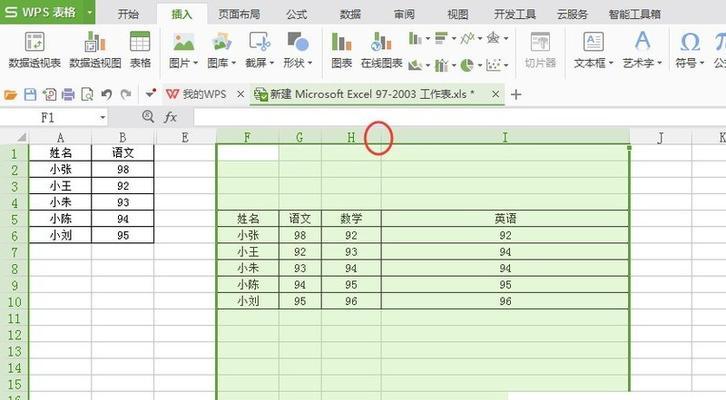Viewport: 726px width, 400px height.
Task: Click the 表格 table icon
Action: tap(140, 50)
